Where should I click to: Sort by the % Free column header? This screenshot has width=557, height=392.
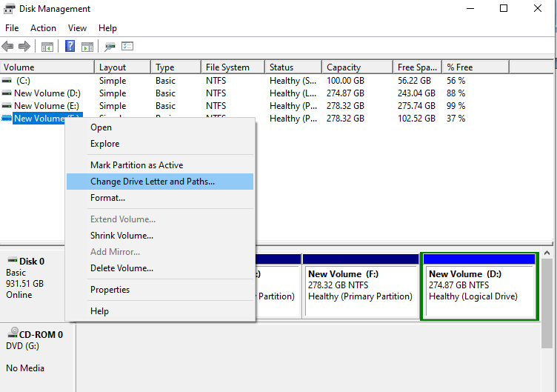(476, 67)
